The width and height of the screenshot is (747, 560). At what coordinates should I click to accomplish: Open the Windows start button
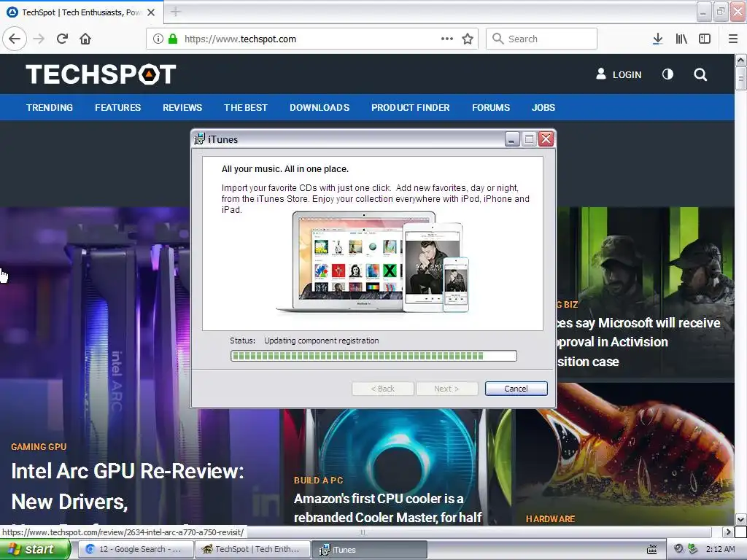[35, 550]
